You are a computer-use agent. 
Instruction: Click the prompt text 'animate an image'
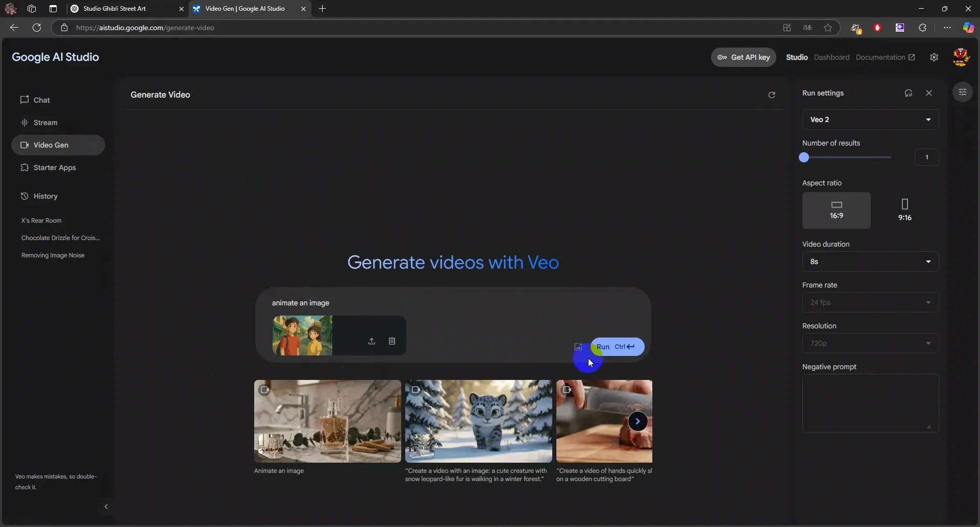tap(301, 303)
